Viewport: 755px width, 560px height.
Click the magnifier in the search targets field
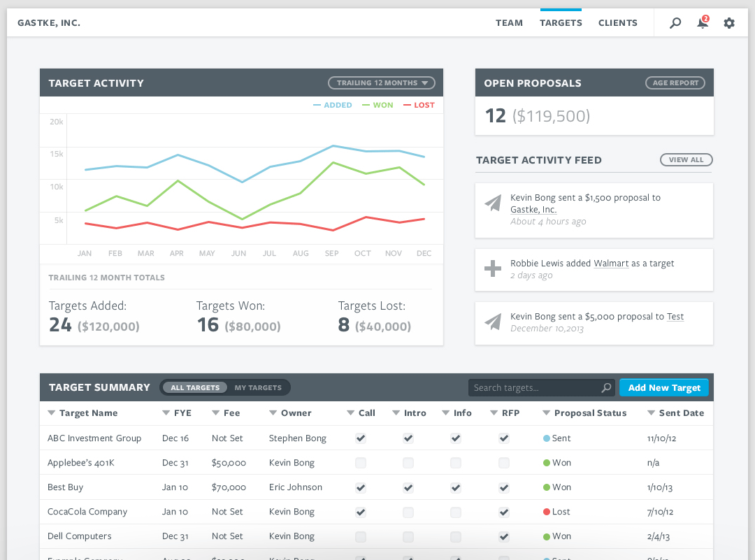point(605,387)
